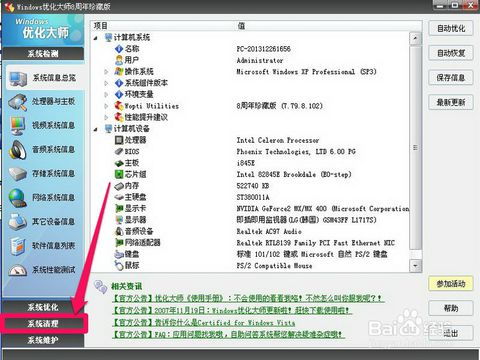Screen dimensions: 480x360
Task: Expand the 性能提升建议 tree node
Action: (x=106, y=117)
